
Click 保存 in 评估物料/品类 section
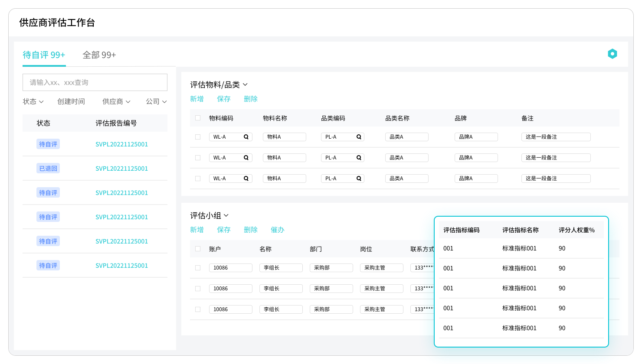point(224,99)
